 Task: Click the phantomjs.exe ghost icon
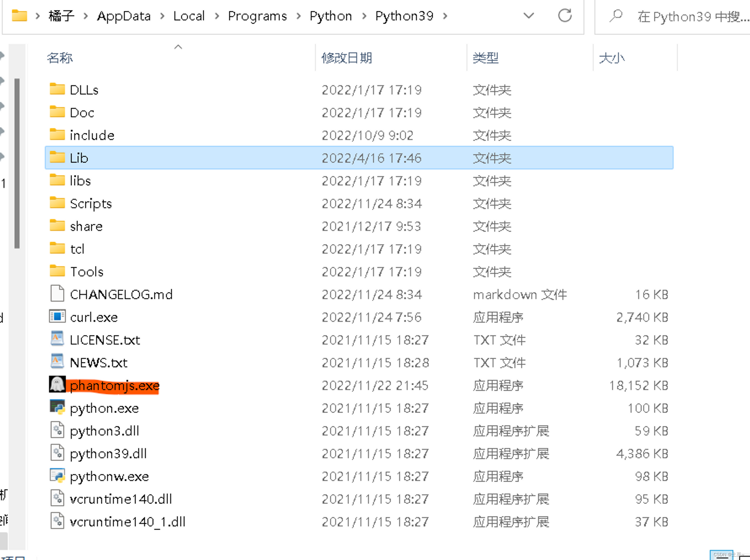point(57,384)
